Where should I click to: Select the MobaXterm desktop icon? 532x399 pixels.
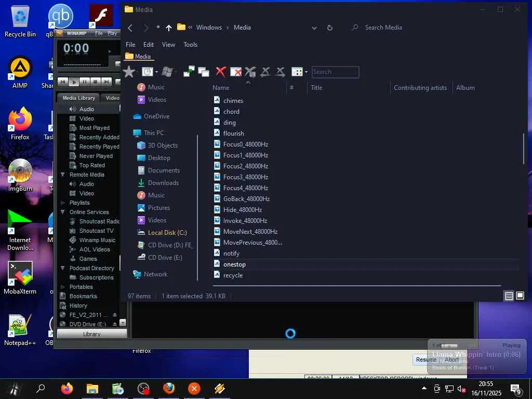20,278
